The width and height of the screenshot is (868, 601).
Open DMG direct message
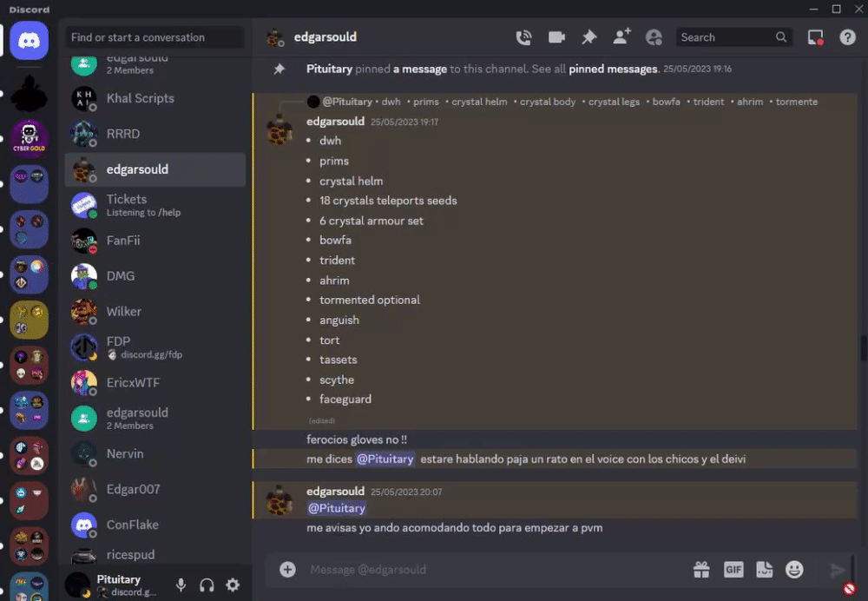[x=155, y=276]
